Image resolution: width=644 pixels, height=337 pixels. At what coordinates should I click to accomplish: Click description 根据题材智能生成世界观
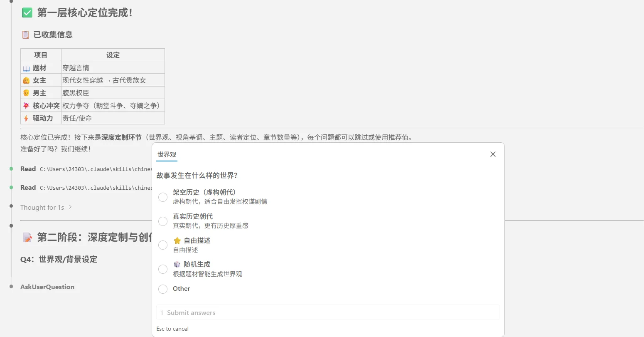tap(207, 274)
